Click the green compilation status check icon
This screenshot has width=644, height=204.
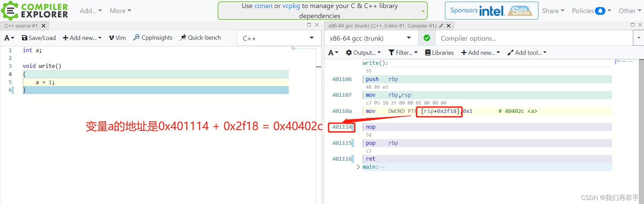427,38
